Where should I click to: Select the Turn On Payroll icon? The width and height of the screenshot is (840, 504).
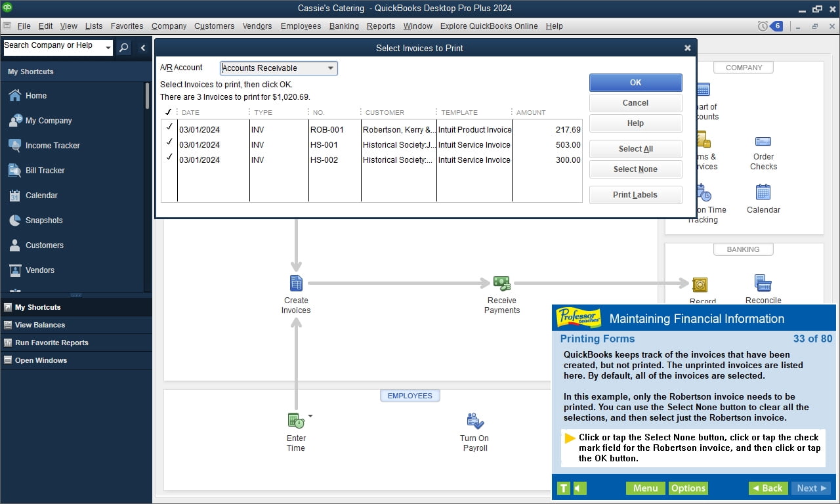[x=475, y=421]
